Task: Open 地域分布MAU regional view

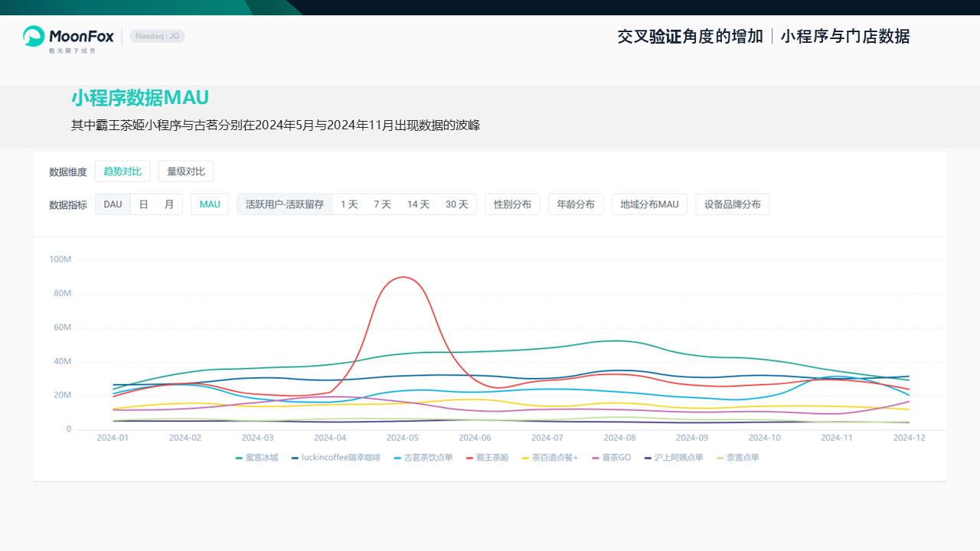Action: (x=649, y=204)
